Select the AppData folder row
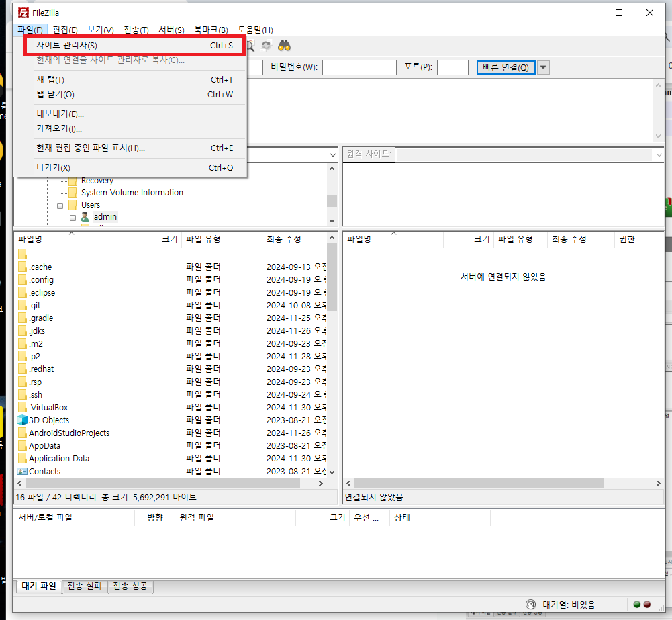This screenshot has height=620, width=672. (x=171, y=446)
